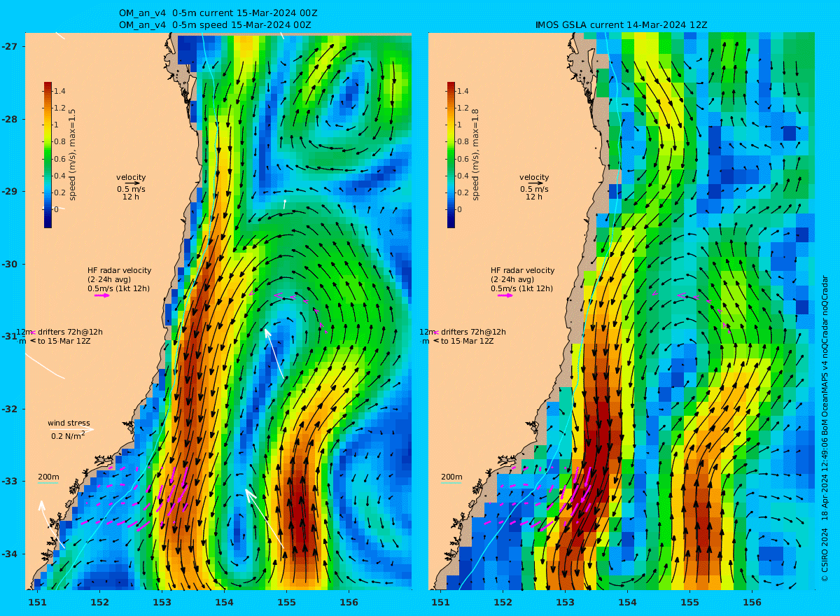The image size is (840, 616).
Task: Click the 'speed (m/s), max=1.8' colorbar label
Action: click(x=475, y=155)
